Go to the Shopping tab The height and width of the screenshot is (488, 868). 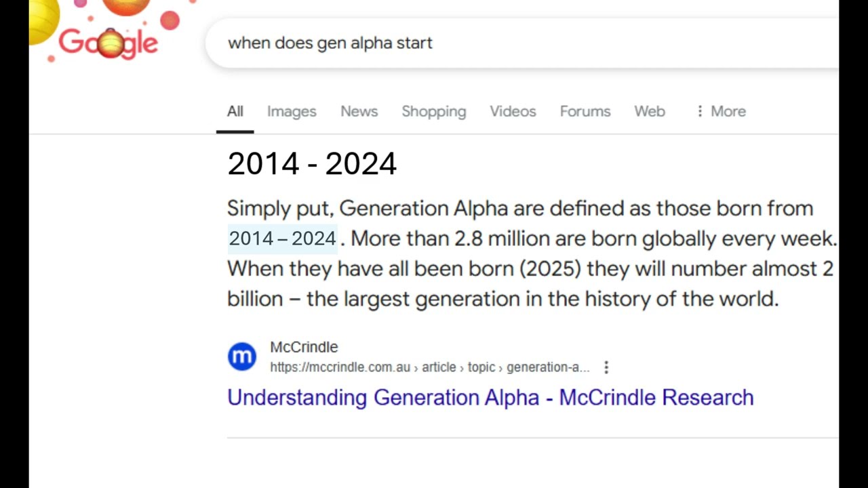tap(433, 111)
